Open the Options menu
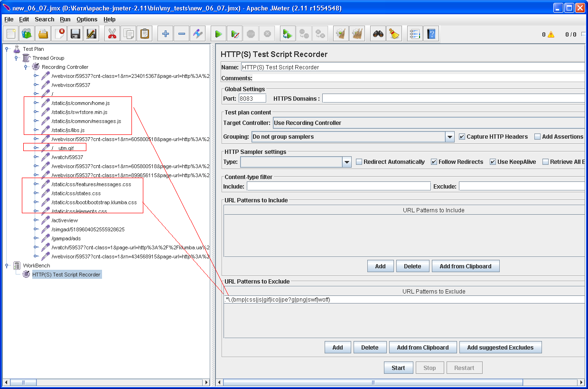Screen dimensions: 588x389 coord(87,19)
